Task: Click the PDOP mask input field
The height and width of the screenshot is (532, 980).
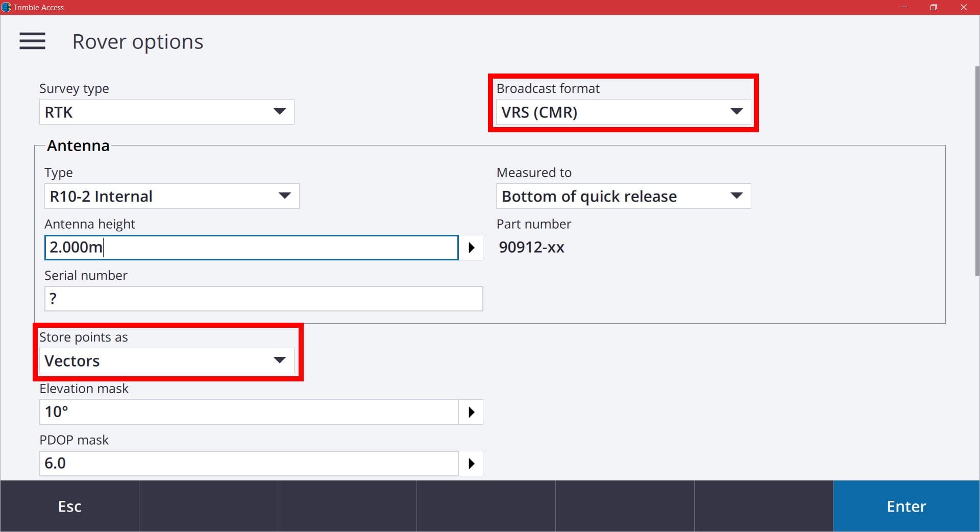Action: click(249, 464)
